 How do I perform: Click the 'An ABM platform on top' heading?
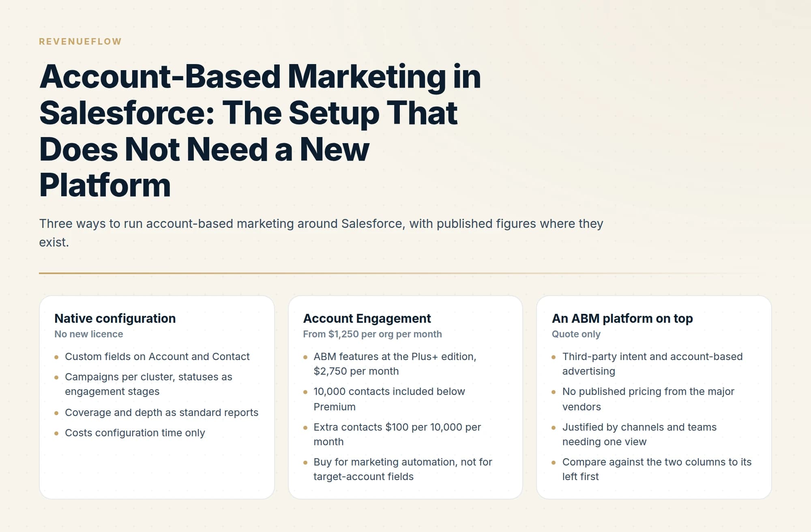point(622,318)
